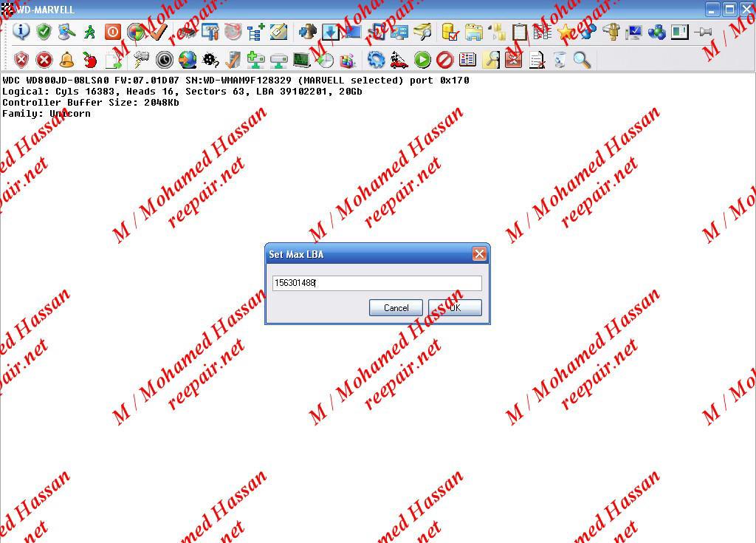Click the red circle X icon
Viewport: 756px width, 543px height.
click(x=44, y=60)
